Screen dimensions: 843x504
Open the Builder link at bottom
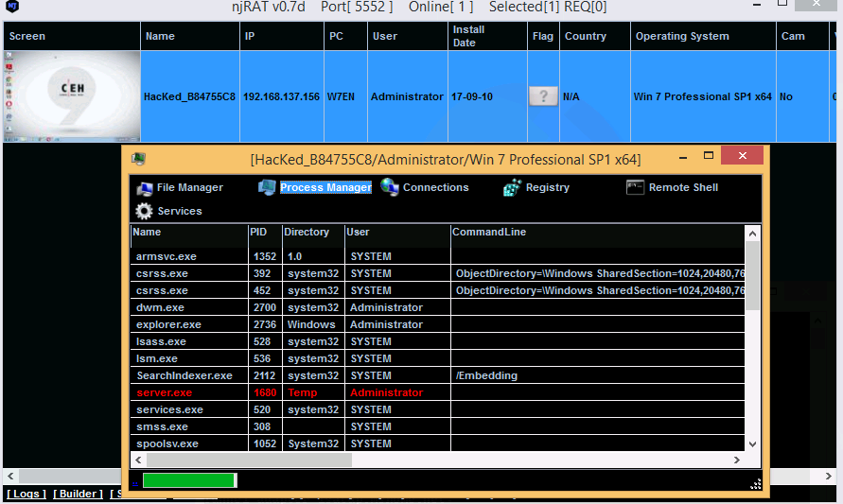tap(78, 494)
